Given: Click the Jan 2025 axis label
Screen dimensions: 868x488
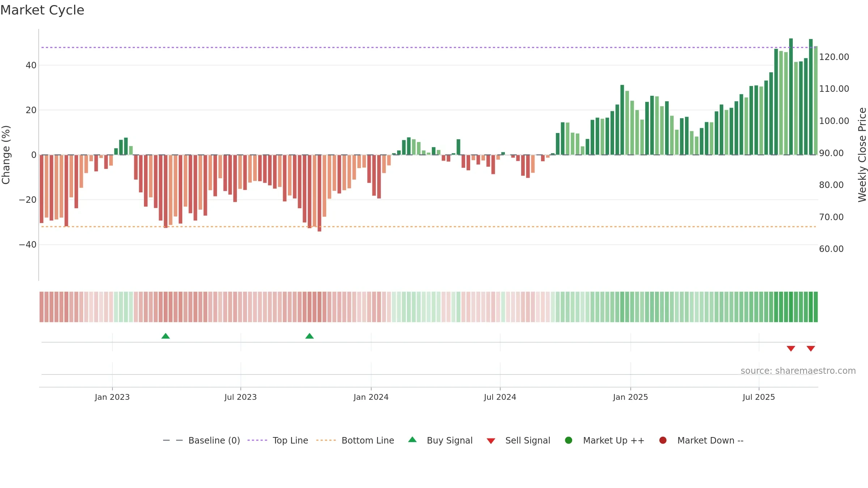Looking at the screenshot, I should (x=630, y=397).
